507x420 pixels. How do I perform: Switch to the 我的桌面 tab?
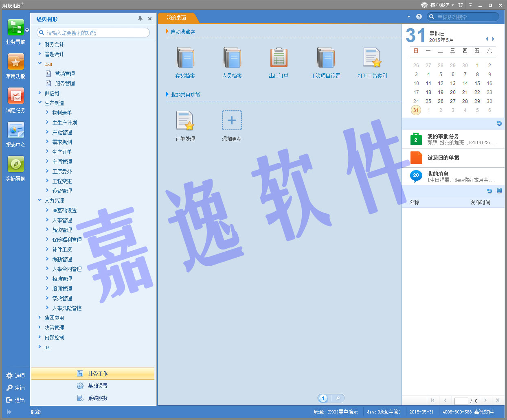(x=176, y=18)
